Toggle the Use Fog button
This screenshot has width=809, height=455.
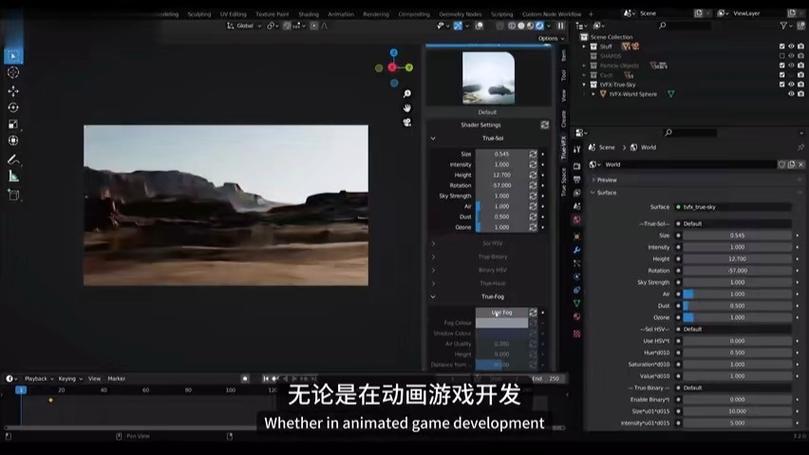point(501,313)
